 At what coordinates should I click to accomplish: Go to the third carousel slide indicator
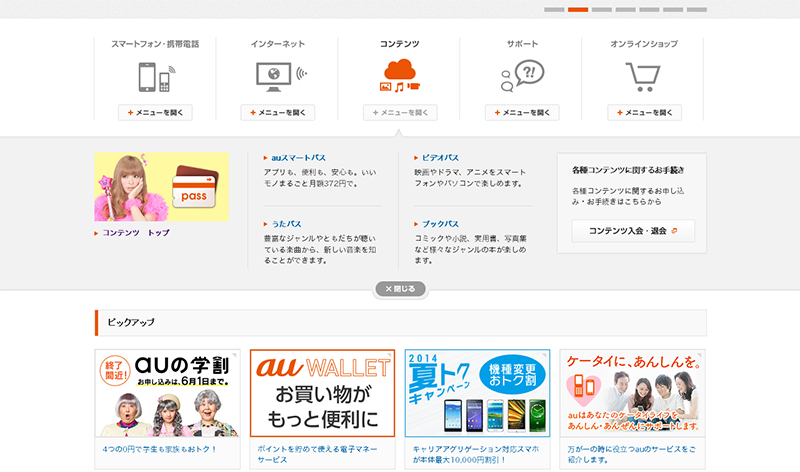point(602,10)
